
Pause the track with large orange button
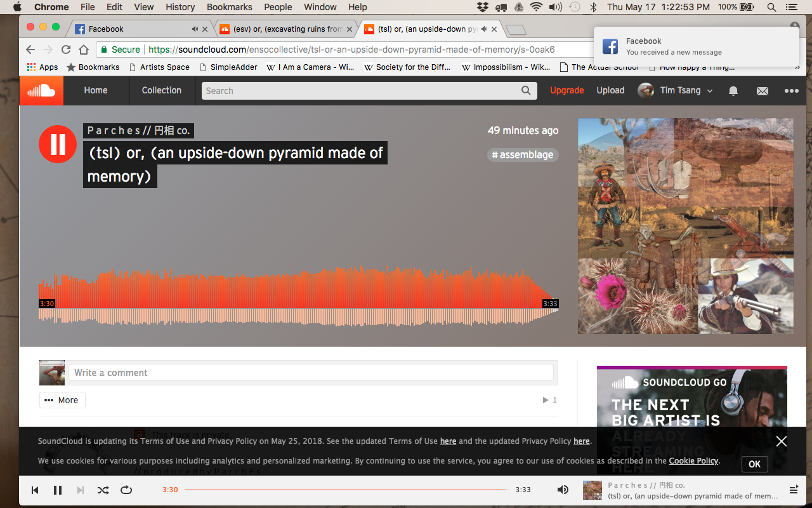click(58, 144)
